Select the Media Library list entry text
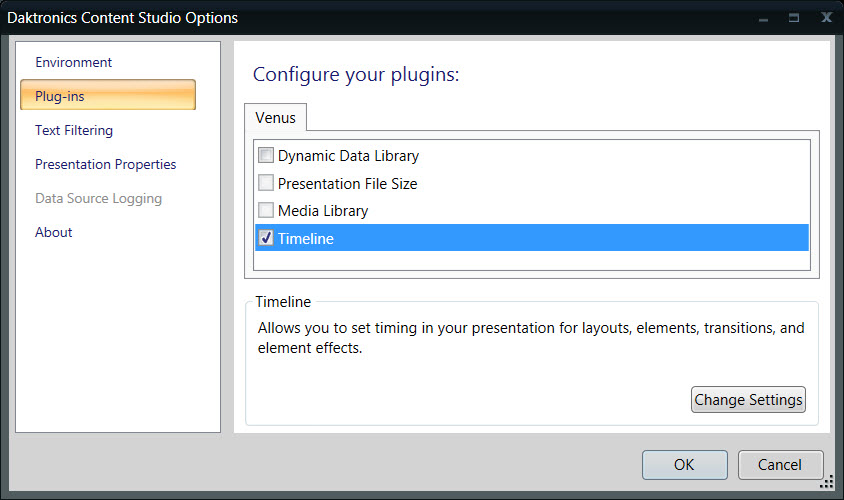 tap(323, 211)
